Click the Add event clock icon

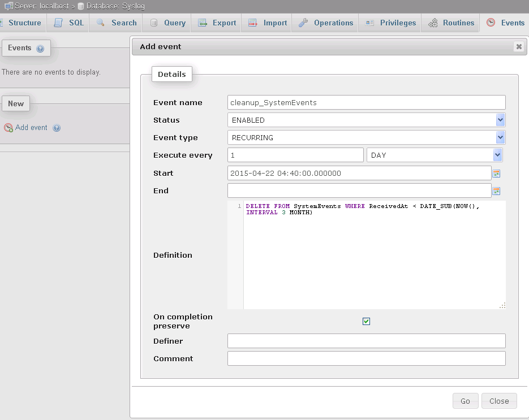pos(8,128)
